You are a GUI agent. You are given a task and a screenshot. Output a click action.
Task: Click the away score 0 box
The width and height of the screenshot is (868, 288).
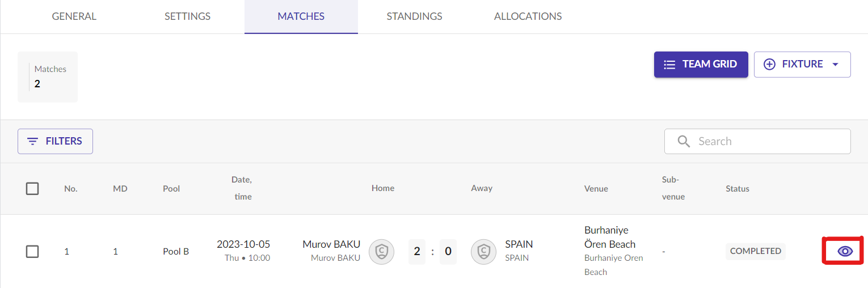pos(448,251)
